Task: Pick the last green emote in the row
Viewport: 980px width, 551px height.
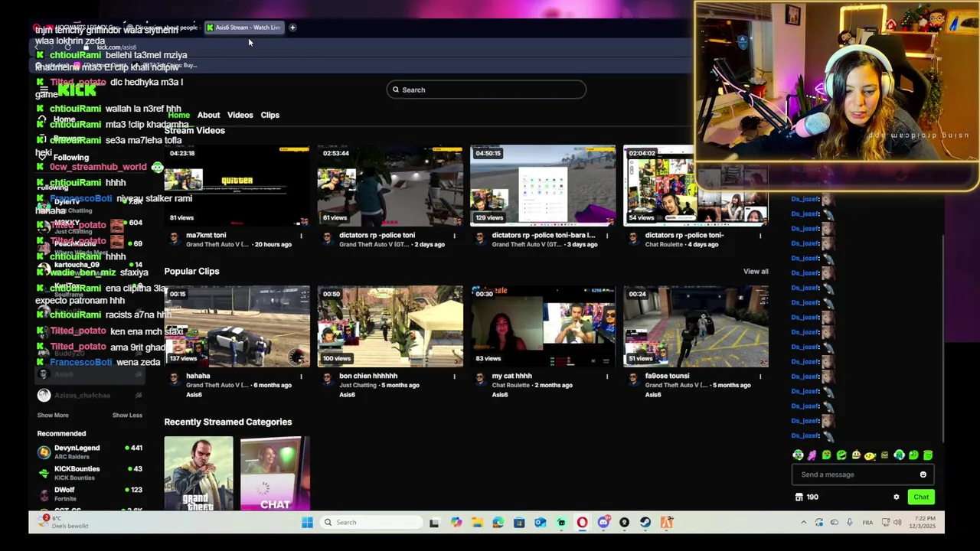Action: [928, 455]
